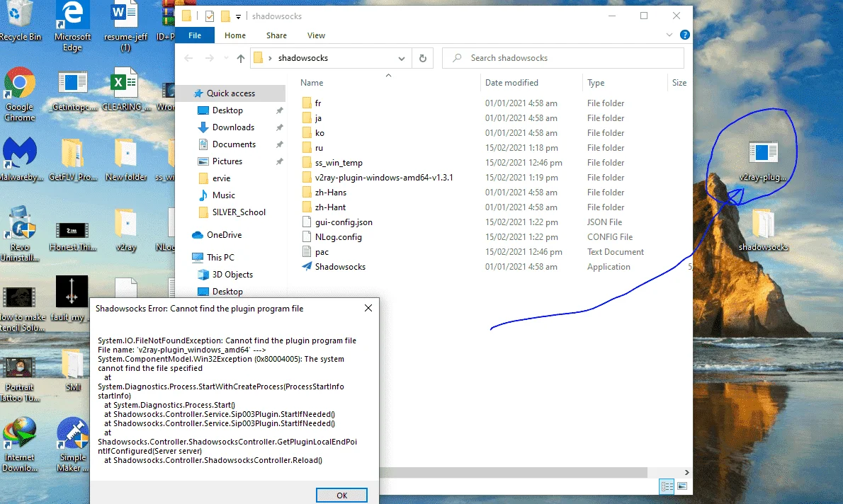Open Music in navigation pane
The width and height of the screenshot is (843, 504).
point(224,195)
